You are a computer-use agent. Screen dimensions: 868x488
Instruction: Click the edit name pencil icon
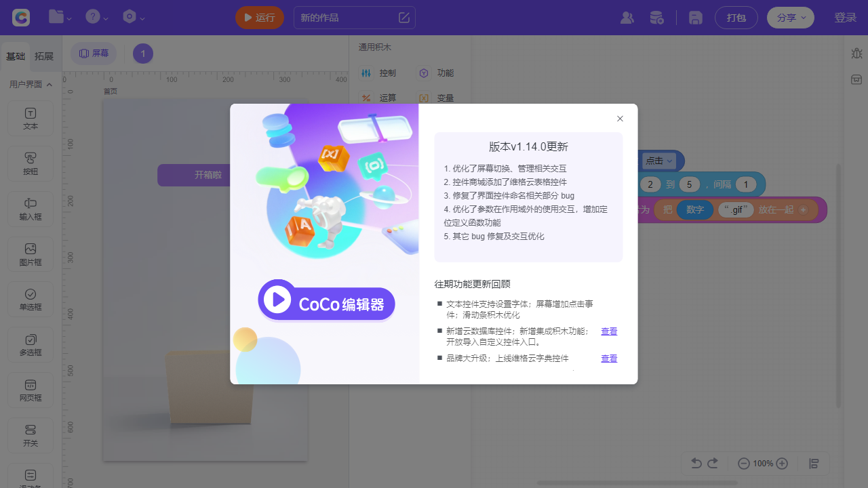coord(404,18)
